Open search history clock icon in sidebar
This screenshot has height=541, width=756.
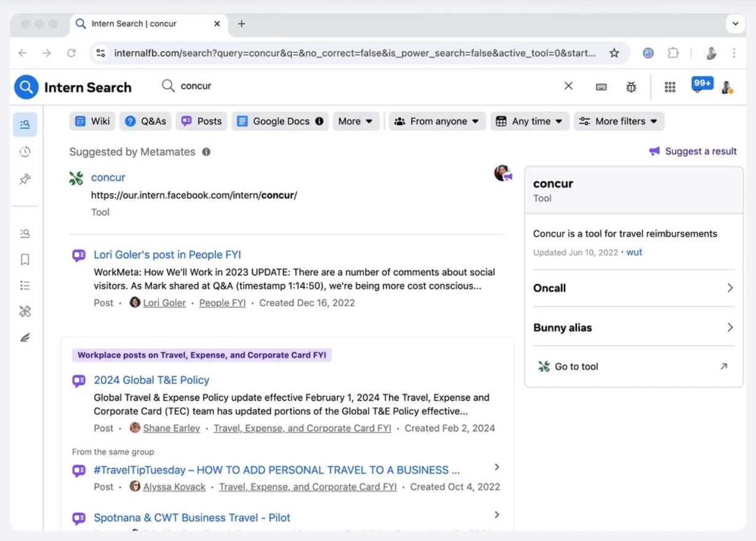[25, 152]
